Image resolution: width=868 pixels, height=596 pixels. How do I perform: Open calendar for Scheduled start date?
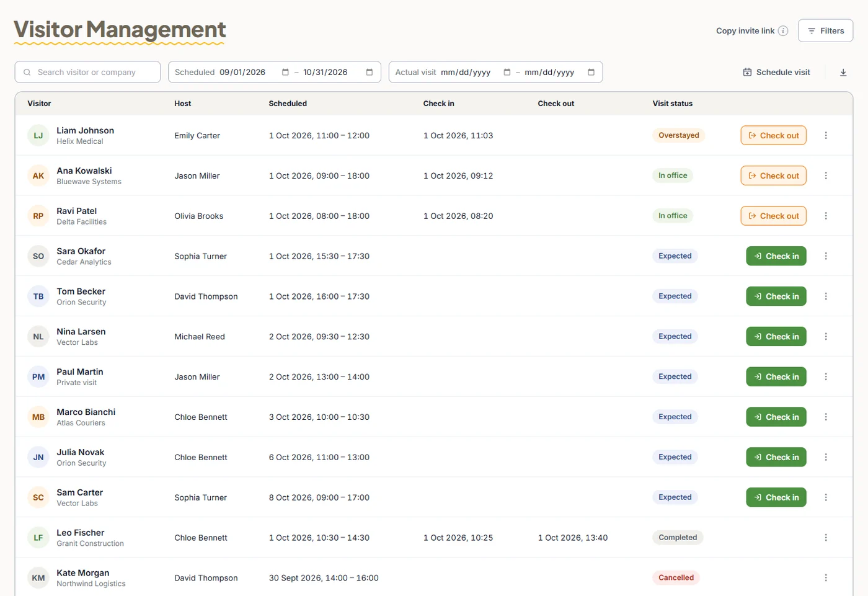pyautogui.click(x=285, y=73)
